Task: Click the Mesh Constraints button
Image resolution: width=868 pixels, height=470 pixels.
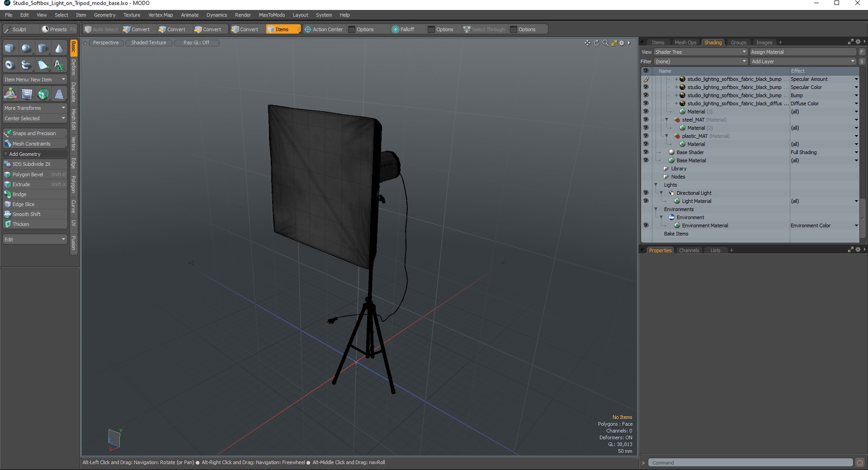Action: click(35, 144)
